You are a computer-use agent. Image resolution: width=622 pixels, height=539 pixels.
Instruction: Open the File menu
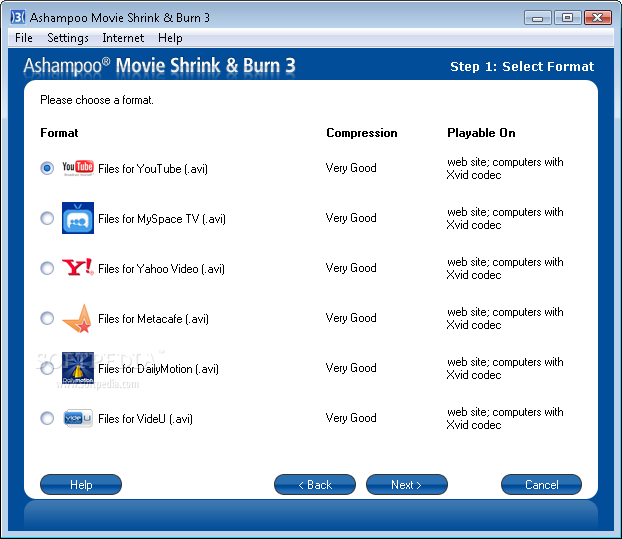24,38
